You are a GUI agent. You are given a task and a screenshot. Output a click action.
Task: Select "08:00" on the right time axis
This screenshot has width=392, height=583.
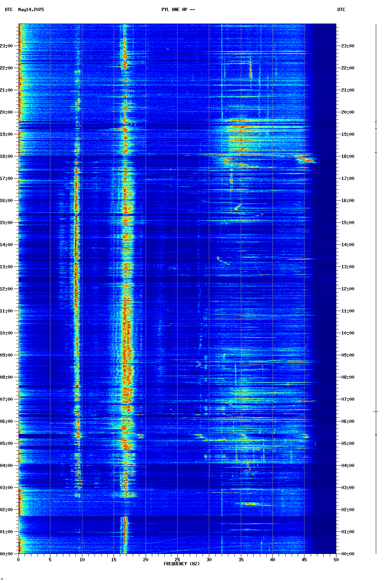point(348,377)
